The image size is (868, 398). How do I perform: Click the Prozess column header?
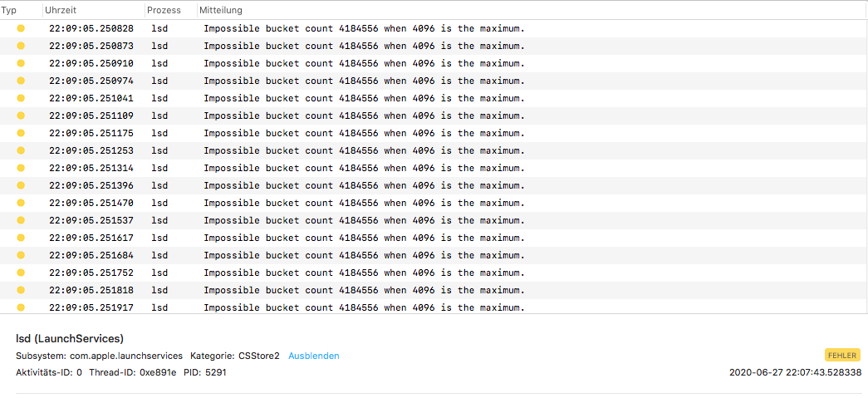point(164,11)
